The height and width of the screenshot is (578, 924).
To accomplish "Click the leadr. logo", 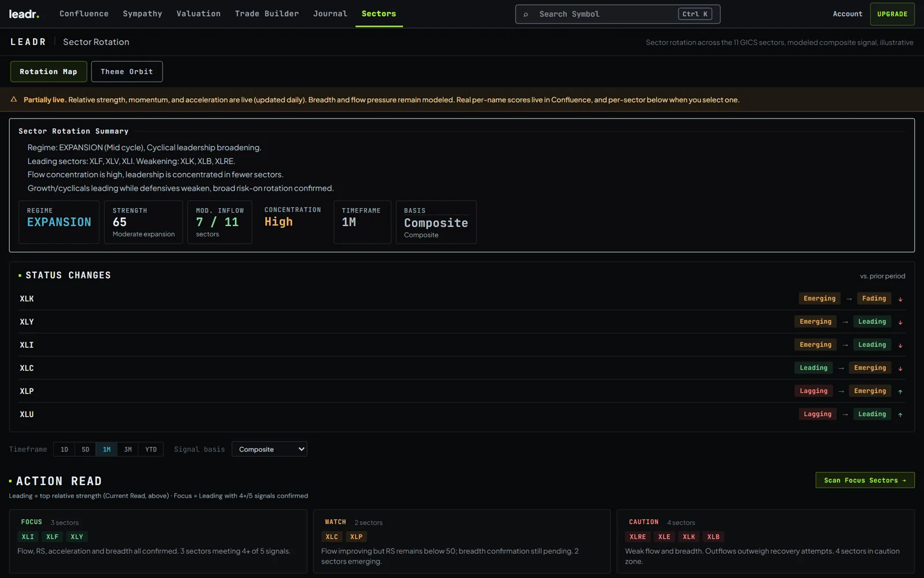I will point(24,14).
